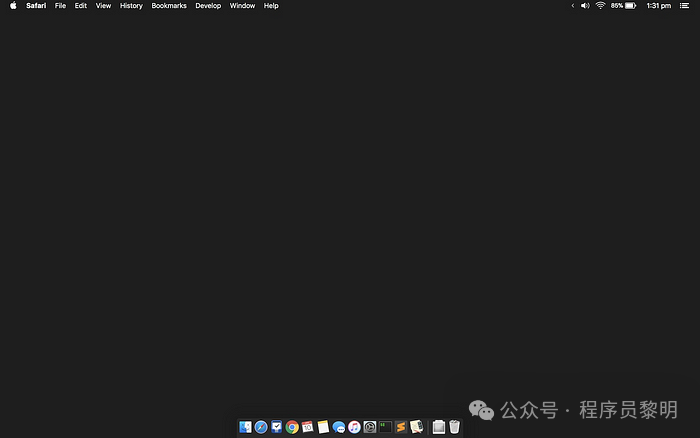Open the Wi-Fi status menu
This screenshot has height=438, width=700.
(x=600, y=6)
